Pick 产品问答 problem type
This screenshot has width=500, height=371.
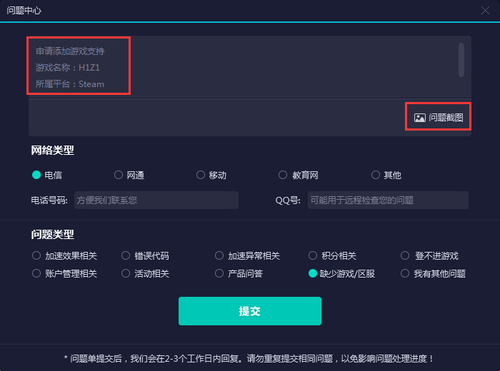click(x=219, y=274)
